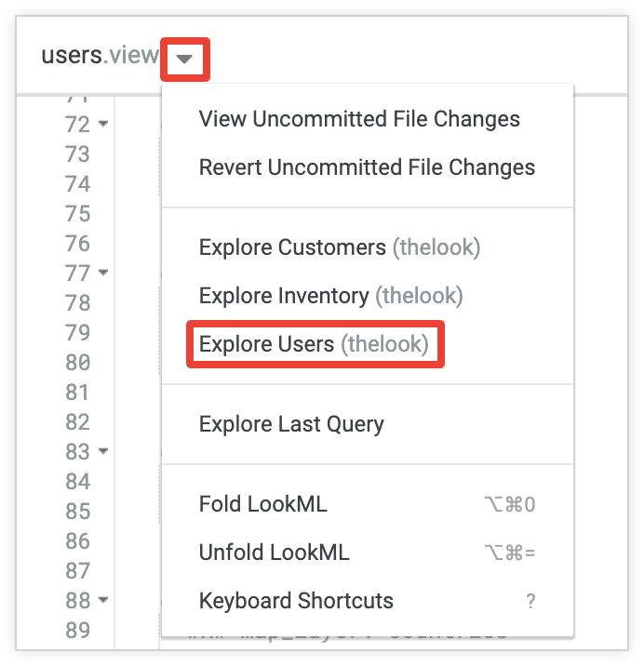Click line number 86 in gutter

click(x=78, y=541)
